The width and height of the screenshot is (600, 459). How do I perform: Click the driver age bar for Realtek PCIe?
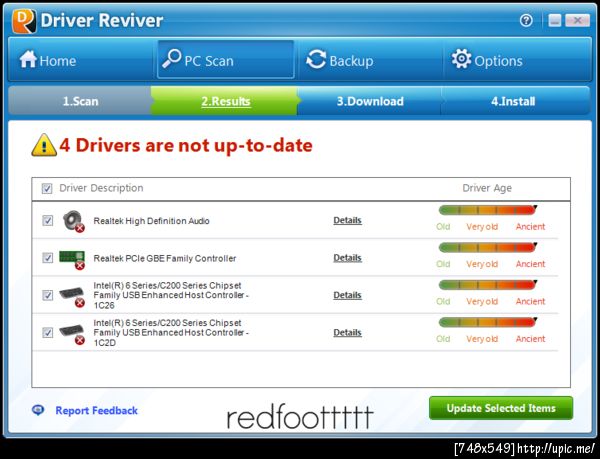488,247
